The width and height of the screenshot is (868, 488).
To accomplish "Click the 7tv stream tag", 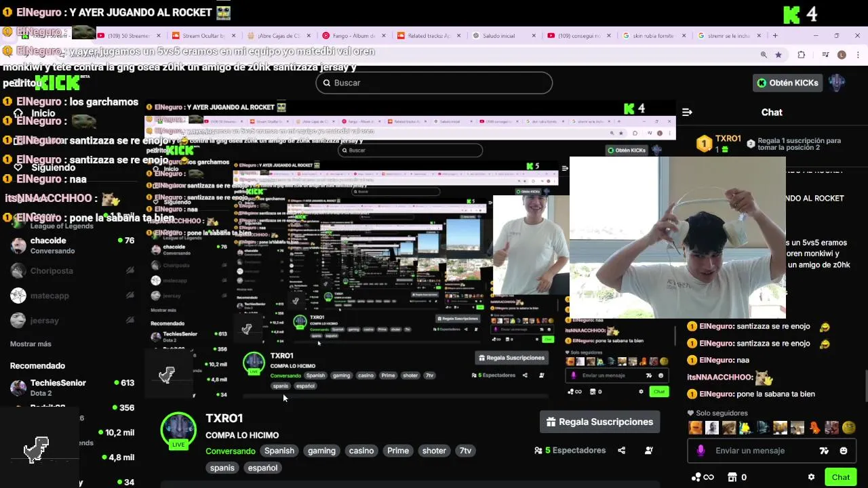I will (465, 451).
